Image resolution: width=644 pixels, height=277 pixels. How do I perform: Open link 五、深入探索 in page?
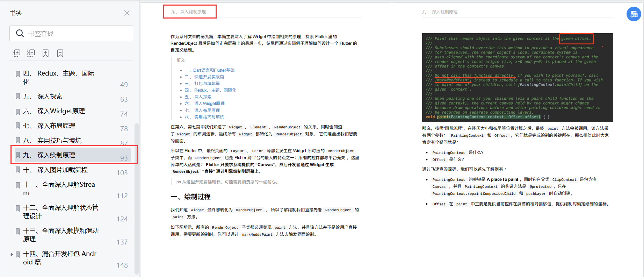coord(198,97)
